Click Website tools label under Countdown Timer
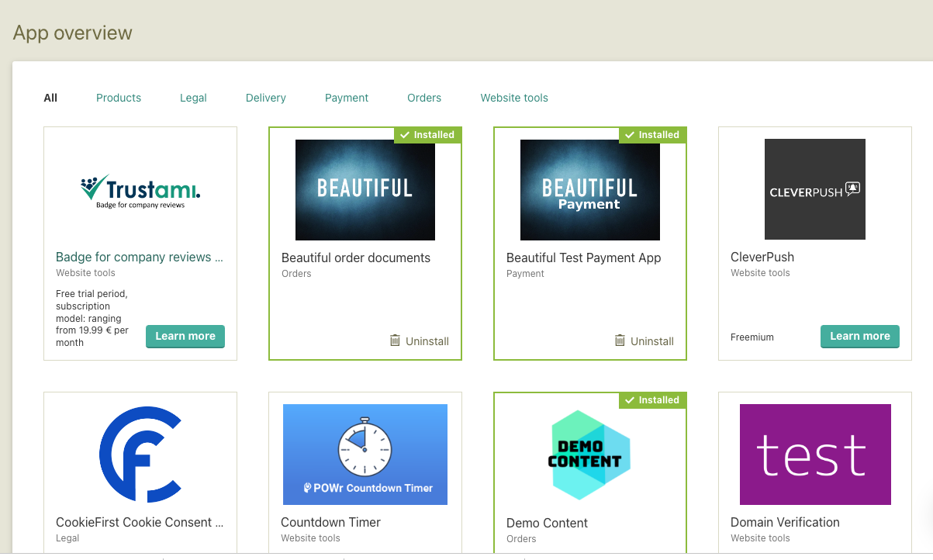Image resolution: width=933 pixels, height=560 pixels. pos(310,538)
